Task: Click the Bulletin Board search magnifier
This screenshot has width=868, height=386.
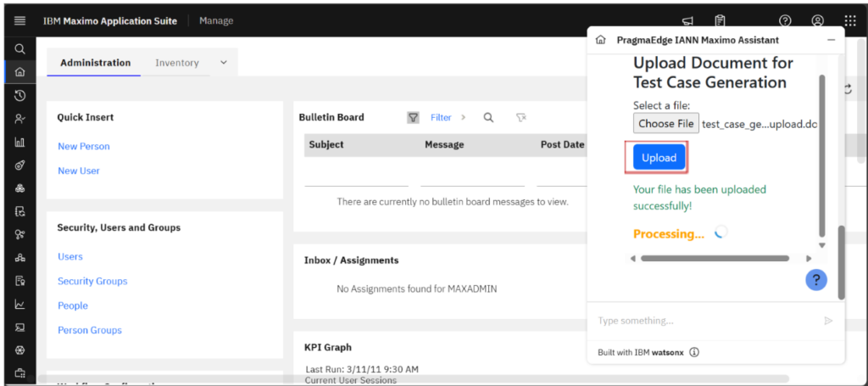Action: 488,117
